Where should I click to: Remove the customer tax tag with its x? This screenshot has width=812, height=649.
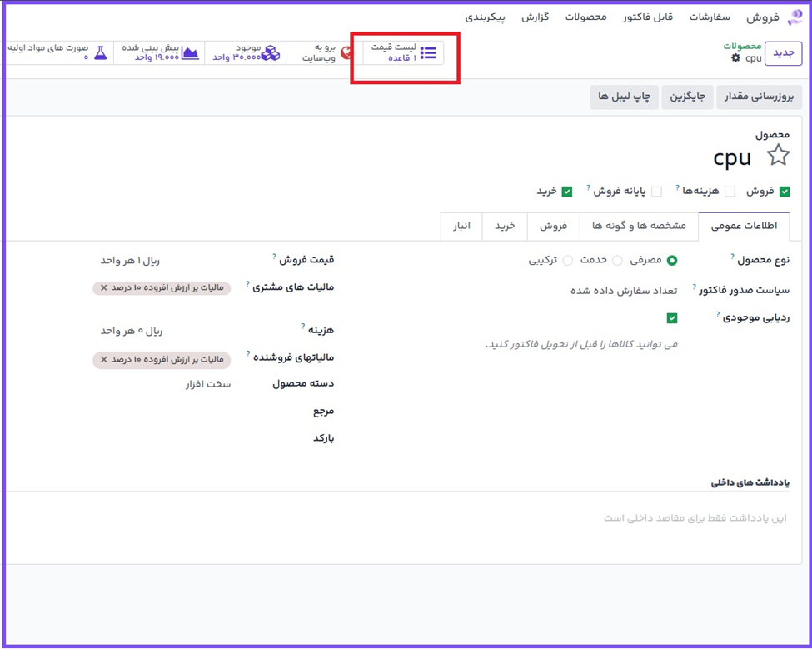(x=104, y=288)
